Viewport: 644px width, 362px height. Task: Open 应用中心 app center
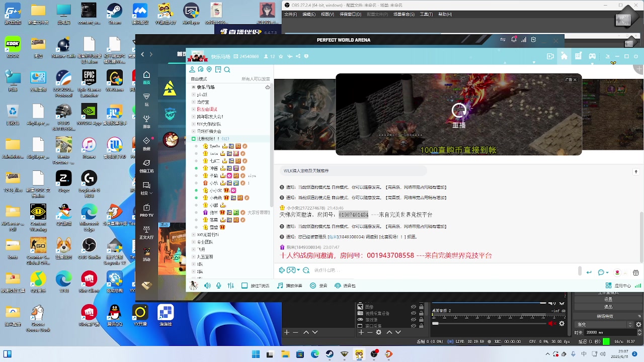619,286
